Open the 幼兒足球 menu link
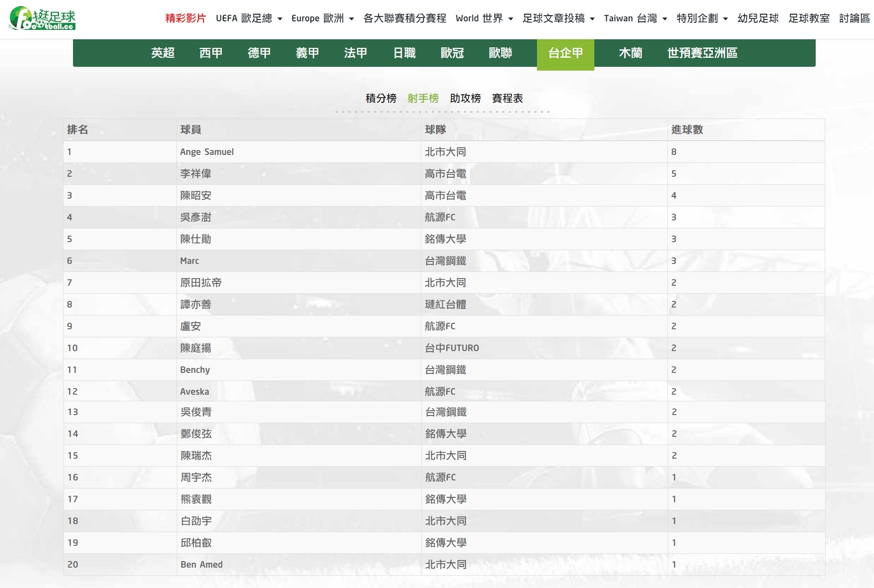874x588 pixels. (x=758, y=18)
